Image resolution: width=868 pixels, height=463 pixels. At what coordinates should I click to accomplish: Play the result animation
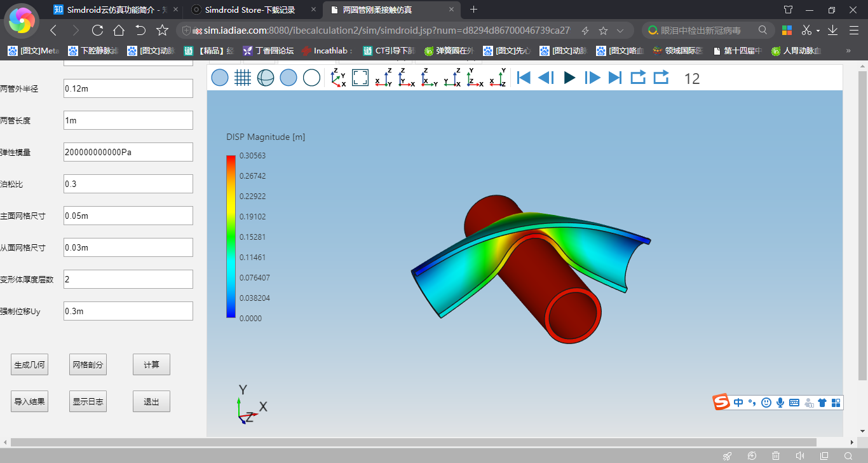tap(569, 78)
